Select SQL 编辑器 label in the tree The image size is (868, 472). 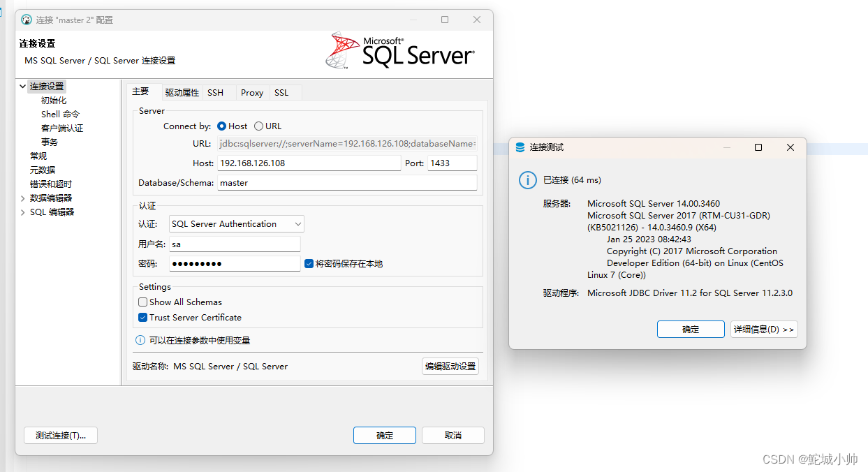(52, 212)
